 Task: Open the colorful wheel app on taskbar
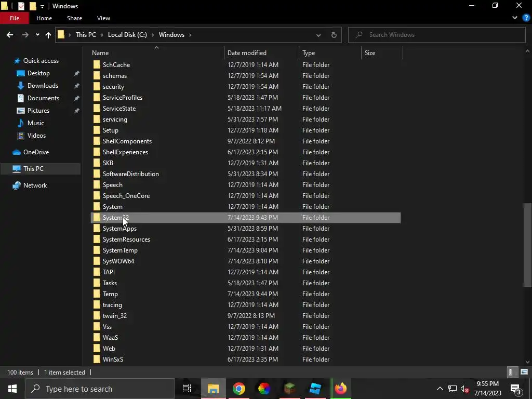pyautogui.click(x=264, y=389)
